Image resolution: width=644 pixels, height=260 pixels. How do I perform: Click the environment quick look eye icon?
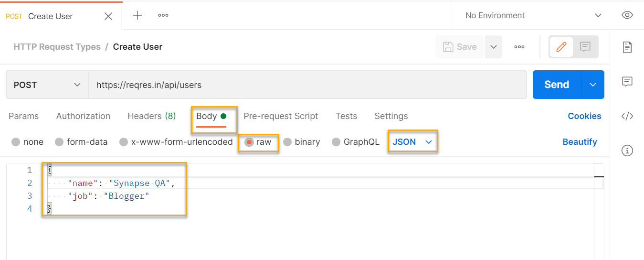coord(627,15)
